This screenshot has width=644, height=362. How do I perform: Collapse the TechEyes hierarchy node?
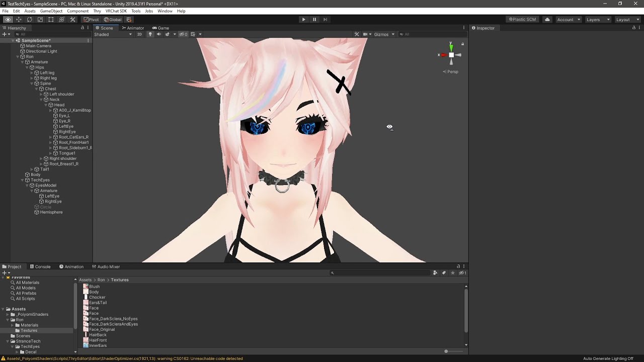point(23,180)
